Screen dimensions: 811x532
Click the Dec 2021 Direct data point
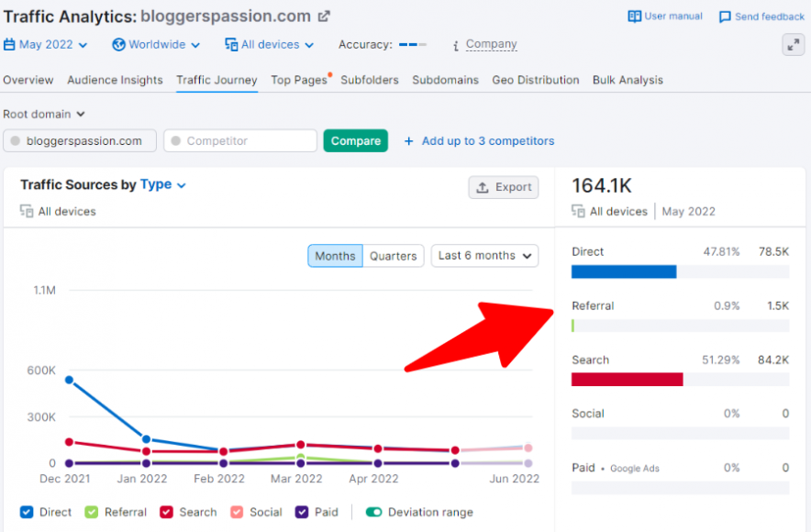[70, 380]
